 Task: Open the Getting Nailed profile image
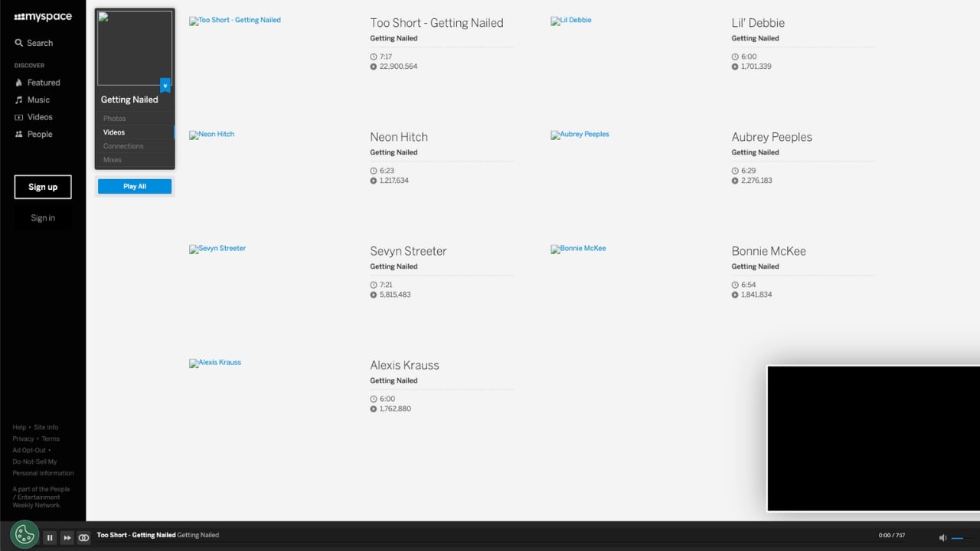[135, 48]
